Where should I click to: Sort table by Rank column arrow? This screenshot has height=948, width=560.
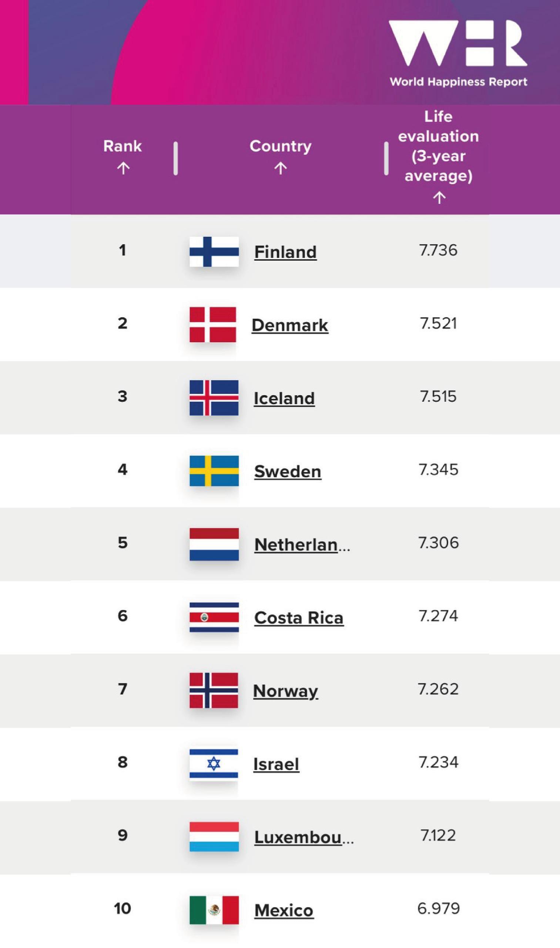pyautogui.click(x=123, y=168)
